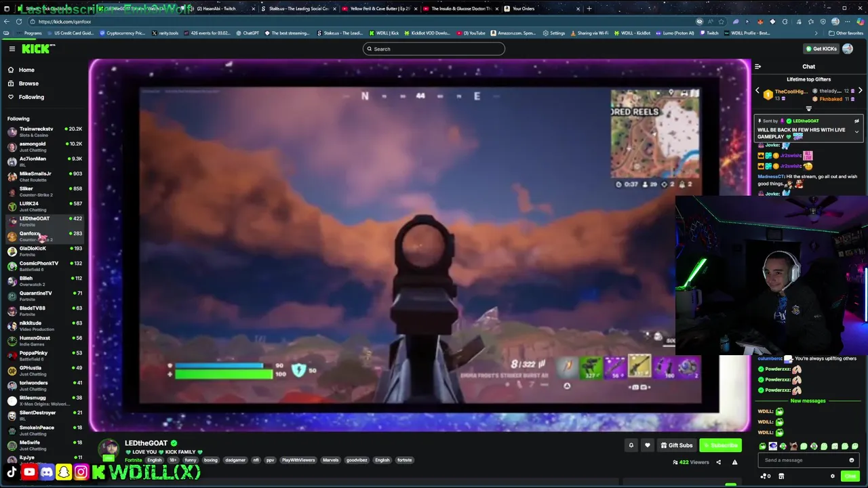Open QuarantineTV channel in sidebar
Image resolution: width=868 pixels, height=488 pixels.
[x=44, y=296]
